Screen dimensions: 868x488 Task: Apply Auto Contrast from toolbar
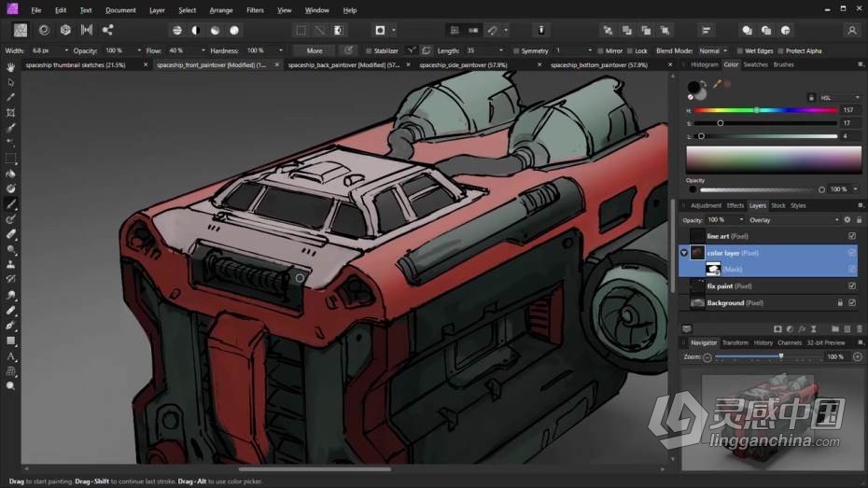196,31
